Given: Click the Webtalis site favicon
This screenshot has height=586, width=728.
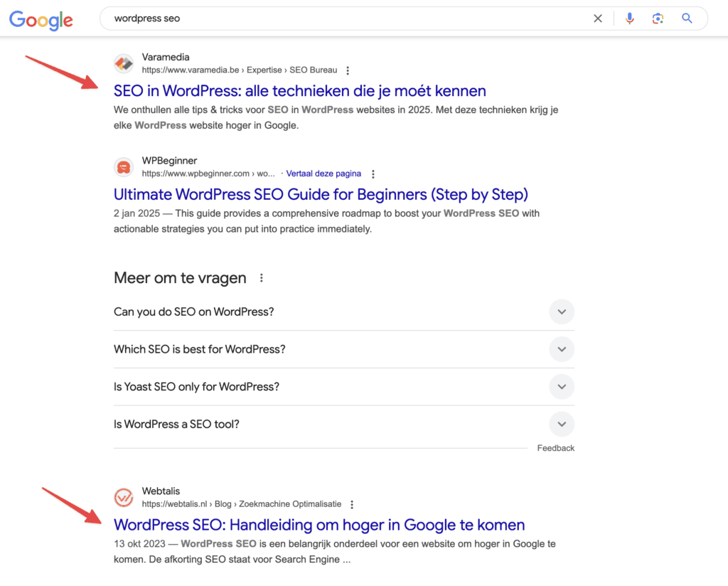Looking at the screenshot, I should pos(124,497).
